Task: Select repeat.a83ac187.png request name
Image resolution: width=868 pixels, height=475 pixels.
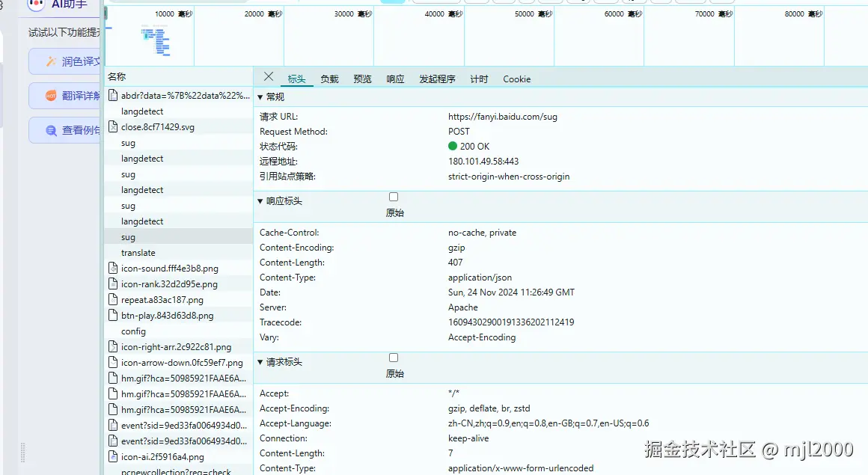Action: (162, 299)
